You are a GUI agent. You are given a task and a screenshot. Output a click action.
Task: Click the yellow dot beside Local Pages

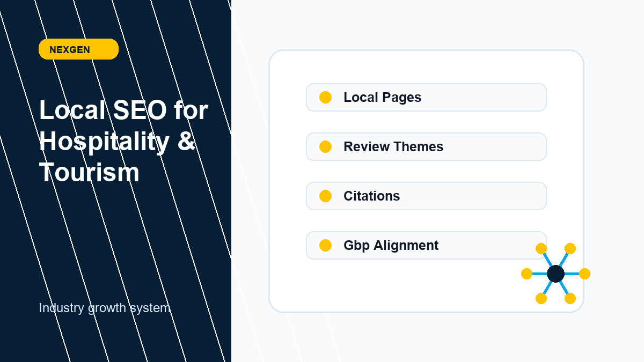click(325, 98)
